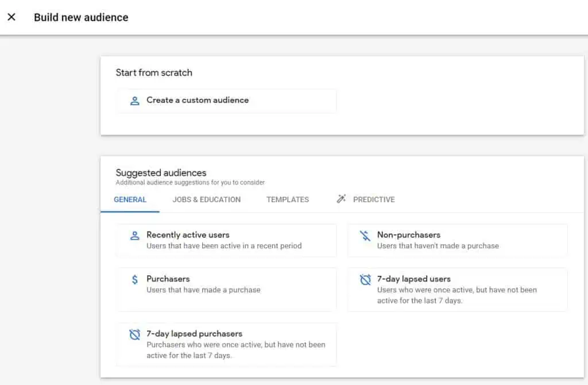Select the person icon beside Create a custom audience
588x385 pixels.
tap(133, 100)
